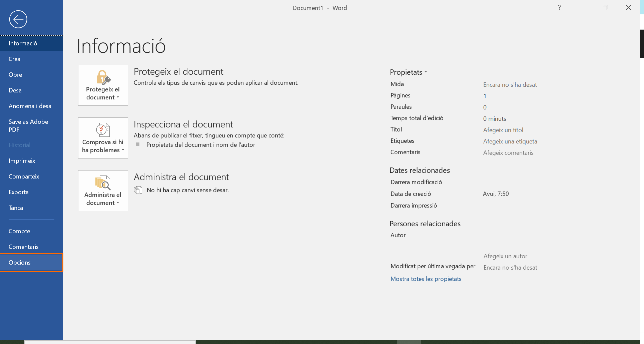644x344 pixels.
Task: Click the Protegeix el document lock icon
Action: (x=103, y=77)
